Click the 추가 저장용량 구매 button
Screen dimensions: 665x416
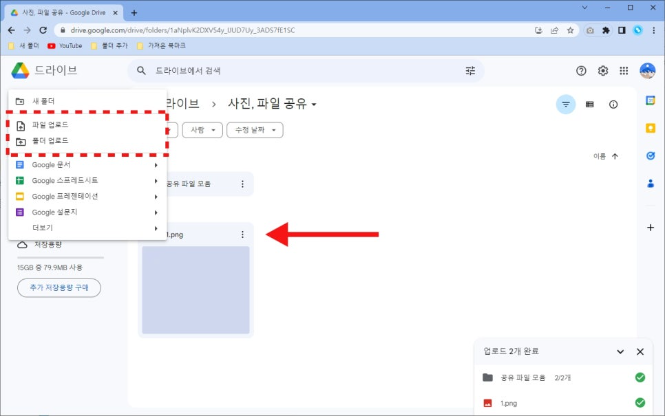coord(59,288)
